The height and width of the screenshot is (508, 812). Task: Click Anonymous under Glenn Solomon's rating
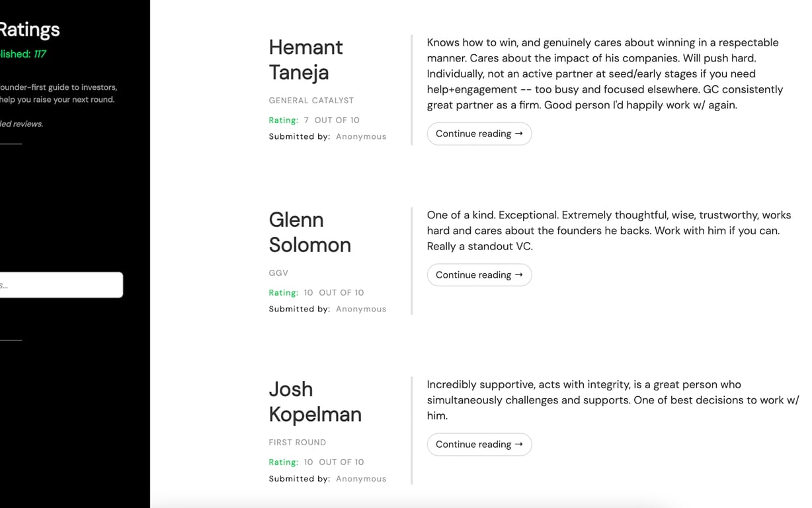pyautogui.click(x=361, y=309)
